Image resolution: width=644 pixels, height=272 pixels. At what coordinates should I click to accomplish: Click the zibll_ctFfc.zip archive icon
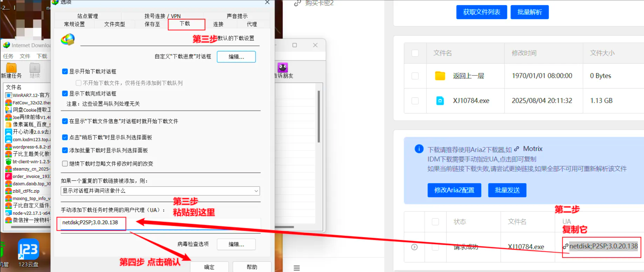point(8,191)
